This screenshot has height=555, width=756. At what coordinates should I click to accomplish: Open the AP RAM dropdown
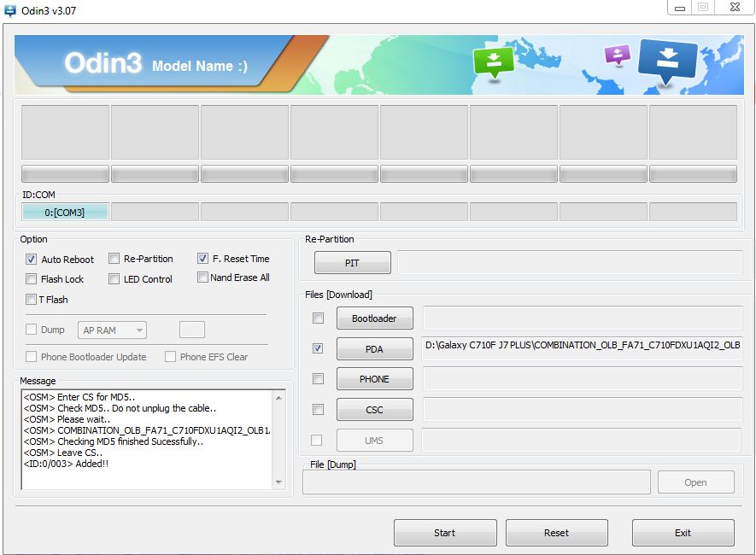pyautogui.click(x=113, y=330)
